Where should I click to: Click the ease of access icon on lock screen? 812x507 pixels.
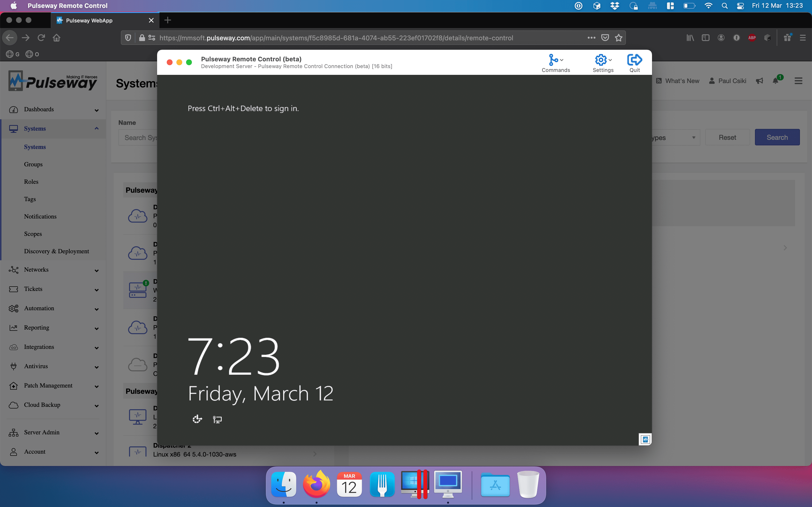pyautogui.click(x=197, y=419)
